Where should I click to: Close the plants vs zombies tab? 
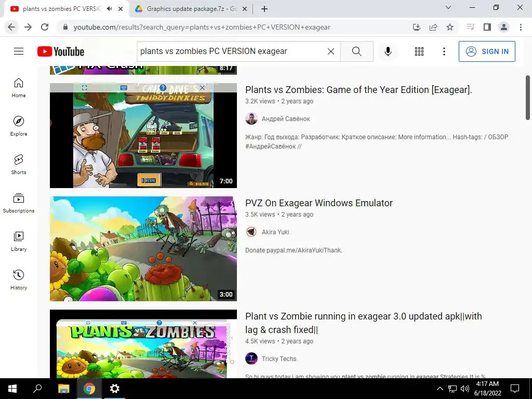[121, 9]
